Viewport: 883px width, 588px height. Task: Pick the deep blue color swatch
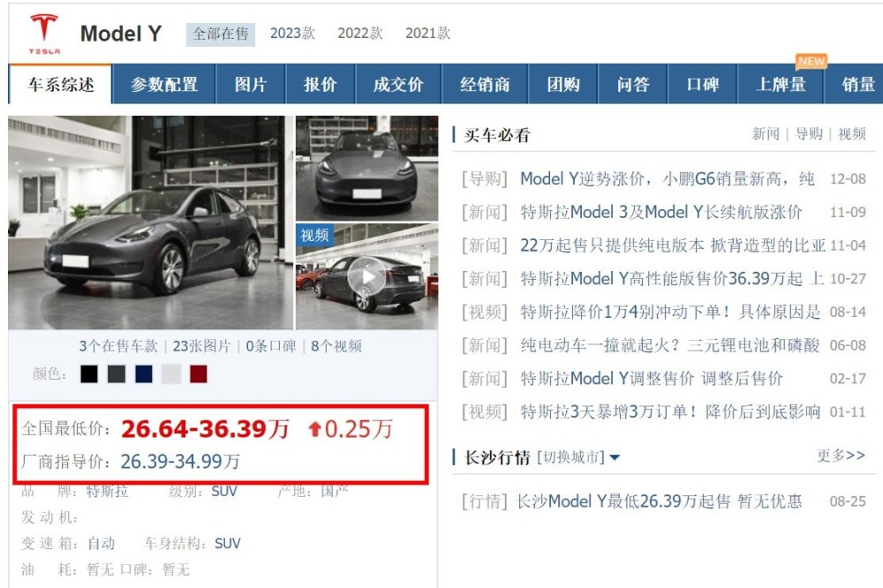tap(144, 374)
